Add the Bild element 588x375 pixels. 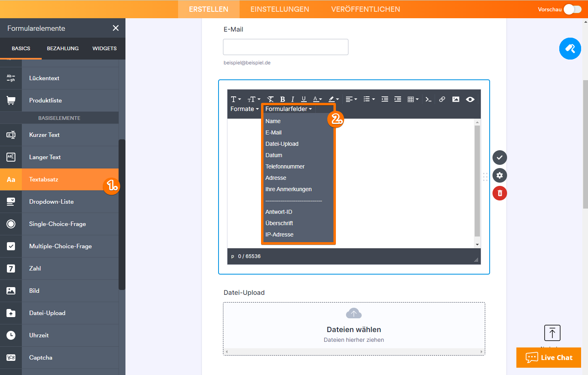(x=59, y=291)
